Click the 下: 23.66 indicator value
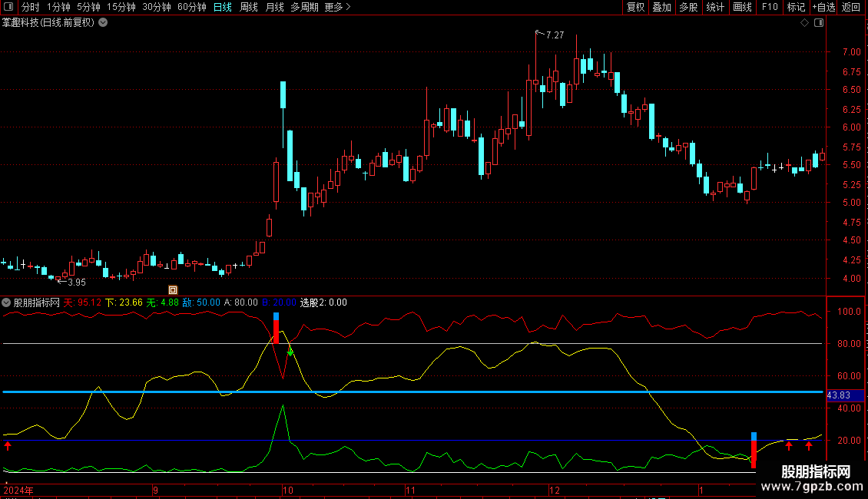Image resolution: width=868 pixels, height=499 pixels. click(x=124, y=302)
